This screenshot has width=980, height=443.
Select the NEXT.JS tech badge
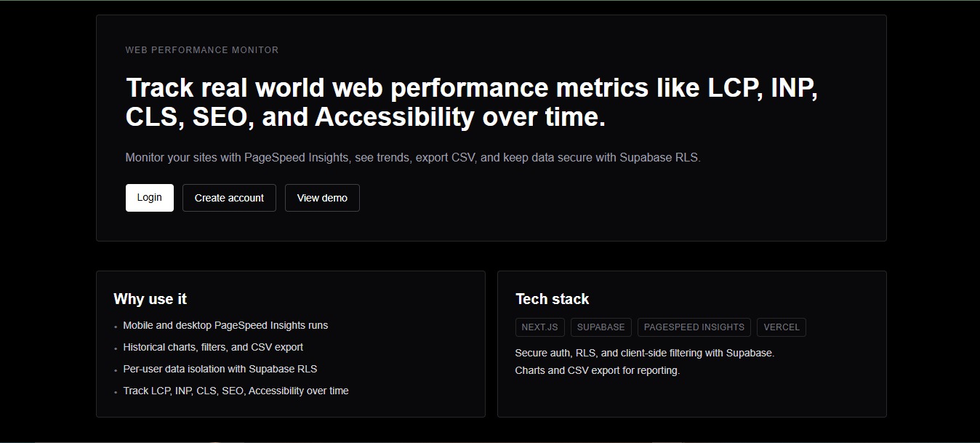tap(539, 327)
